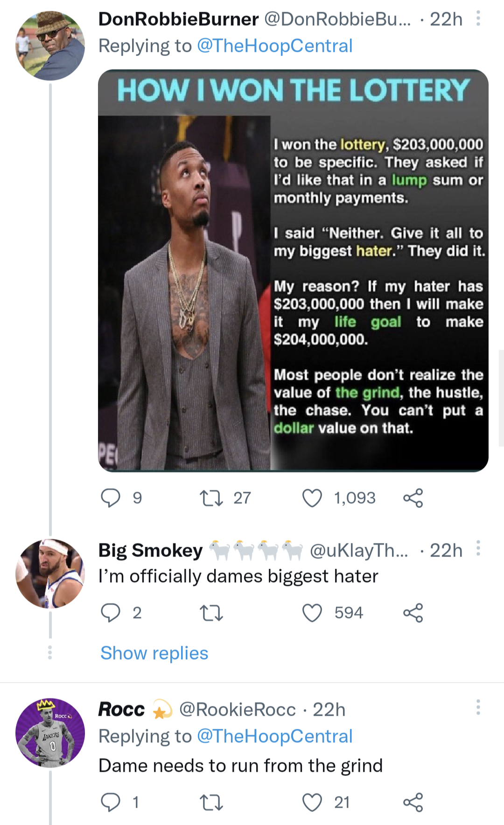The height and width of the screenshot is (825, 504).
Task: Reply to Big Smokey's tweet
Action: (x=111, y=613)
